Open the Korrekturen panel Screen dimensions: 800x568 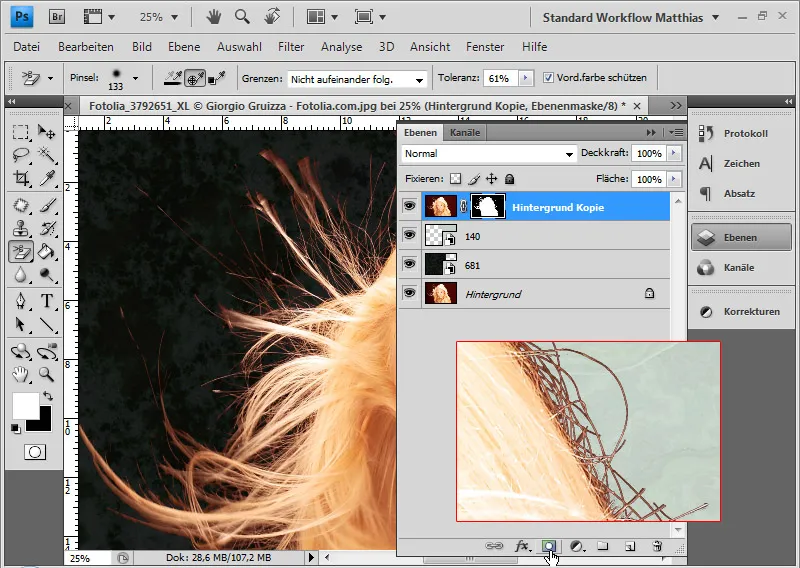[740, 311]
